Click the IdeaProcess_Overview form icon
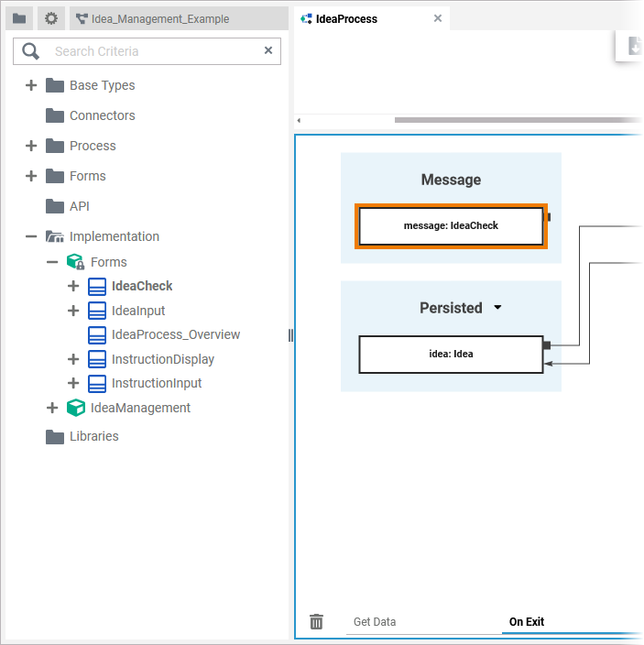The width and height of the screenshot is (644, 645). [97, 335]
